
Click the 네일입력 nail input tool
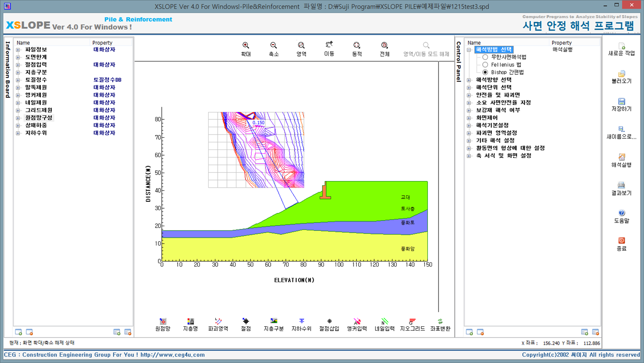pos(385,324)
